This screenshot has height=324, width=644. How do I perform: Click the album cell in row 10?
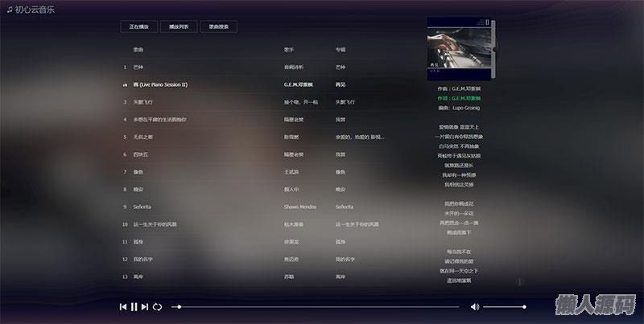pos(357,225)
